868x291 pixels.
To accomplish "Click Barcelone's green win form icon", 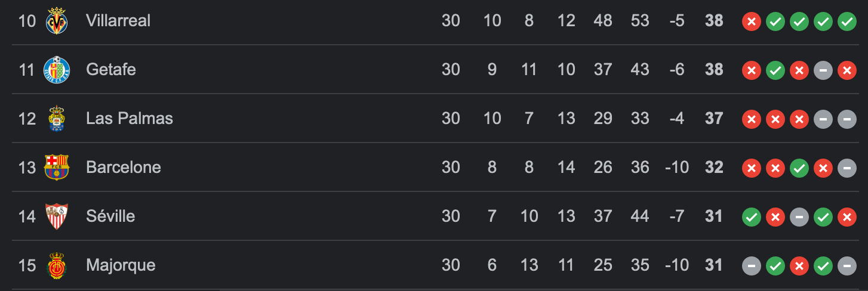I will click(799, 168).
